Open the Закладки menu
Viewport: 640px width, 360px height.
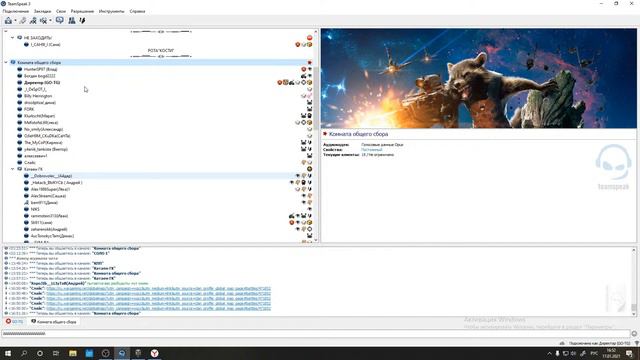(42, 11)
